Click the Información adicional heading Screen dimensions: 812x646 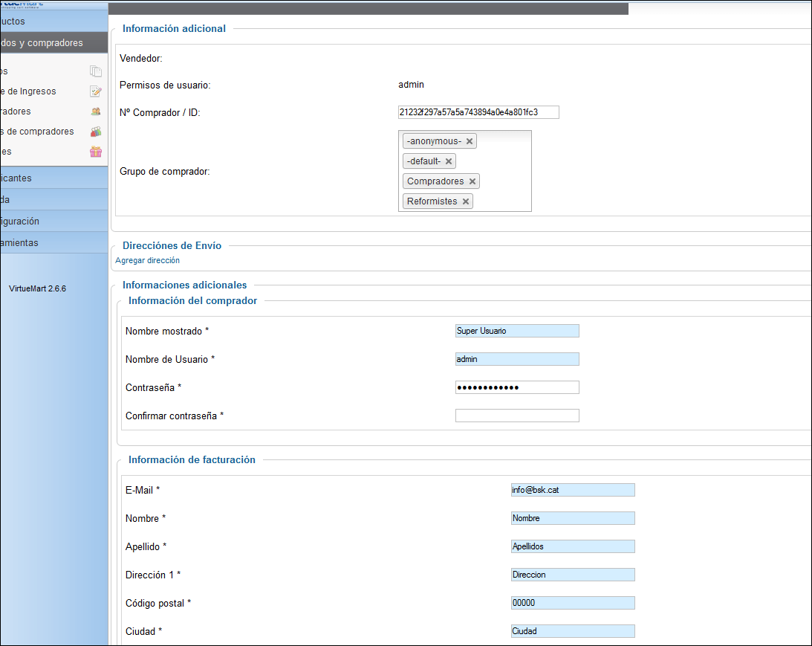174,28
